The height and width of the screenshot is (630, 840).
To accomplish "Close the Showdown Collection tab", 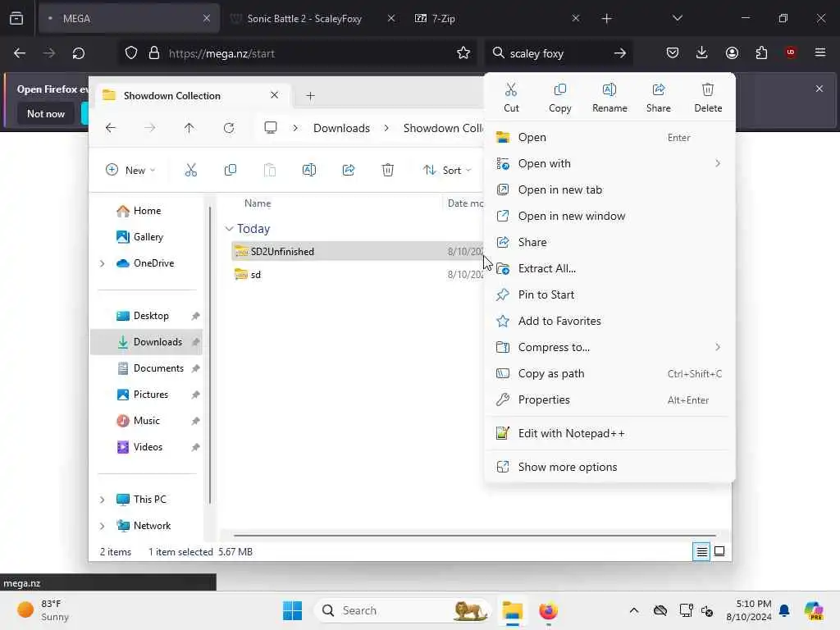I will pyautogui.click(x=274, y=95).
